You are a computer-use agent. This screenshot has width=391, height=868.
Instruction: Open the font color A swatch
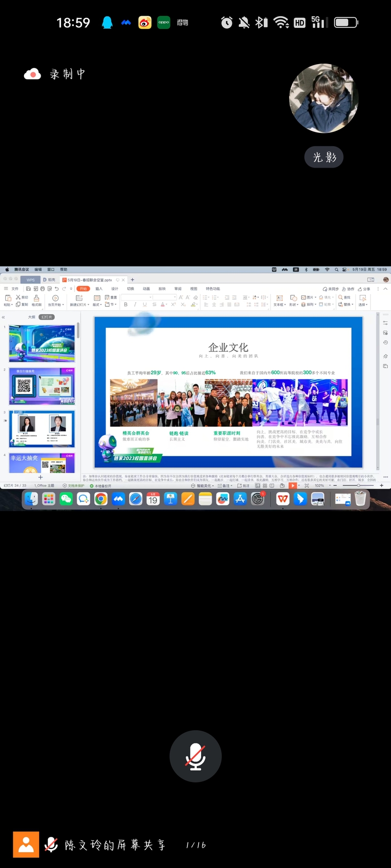(163, 304)
